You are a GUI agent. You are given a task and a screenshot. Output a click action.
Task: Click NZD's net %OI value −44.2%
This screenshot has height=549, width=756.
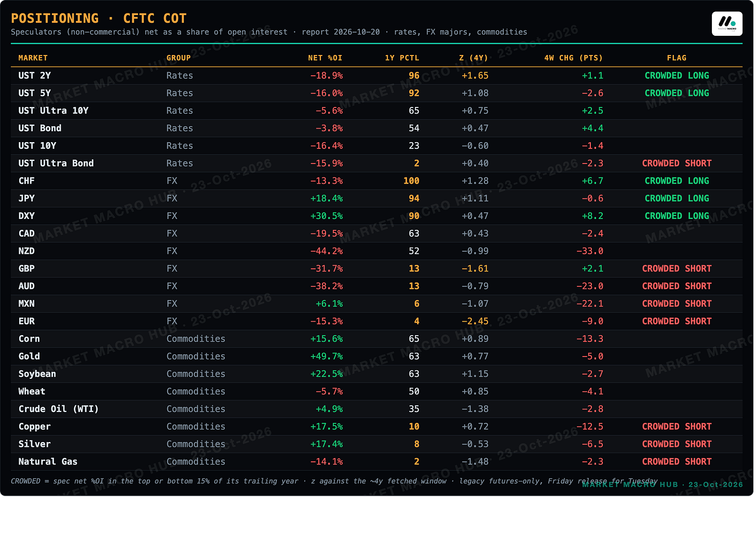pos(327,251)
